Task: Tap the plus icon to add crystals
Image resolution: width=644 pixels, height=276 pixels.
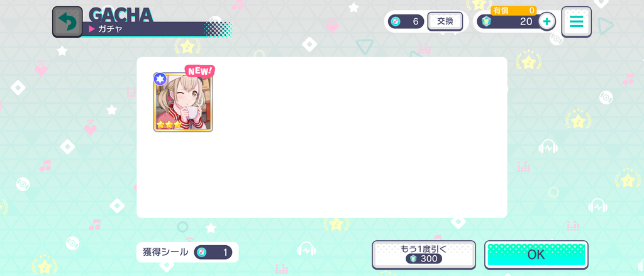Action: 547,21
